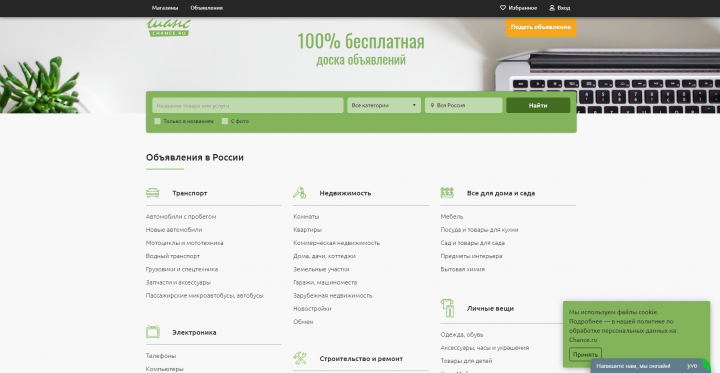
Task: Open Пассажирские микроавтобусы, автобусы link
Action: [205, 296]
